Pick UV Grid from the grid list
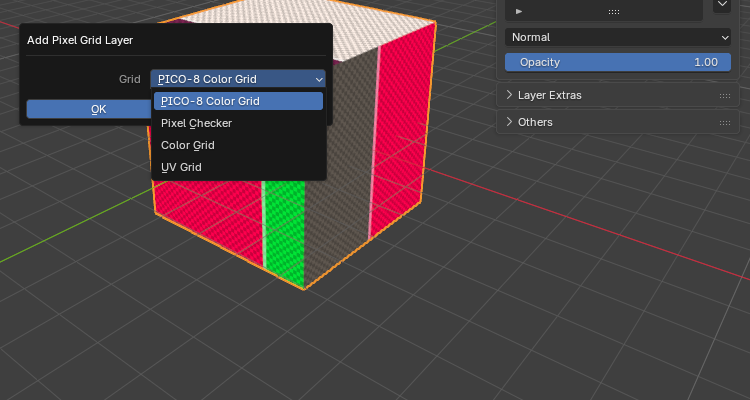 238,167
